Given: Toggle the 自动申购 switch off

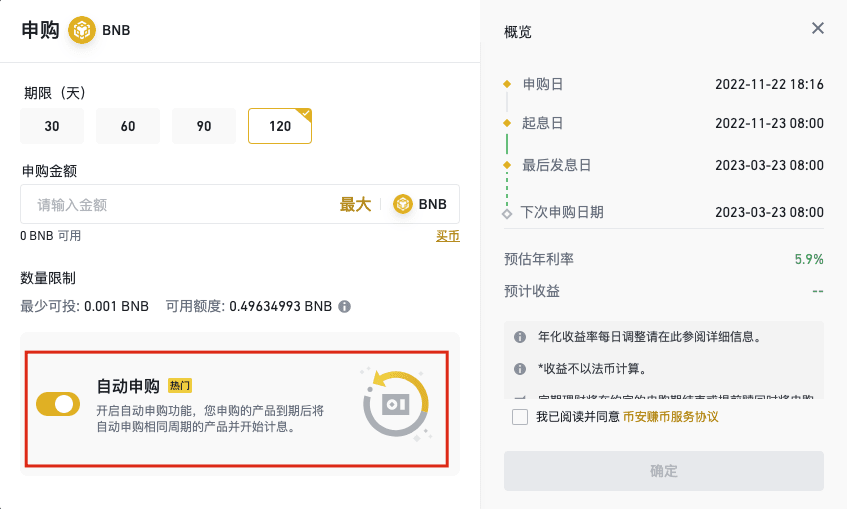Looking at the screenshot, I should pyautogui.click(x=58, y=404).
